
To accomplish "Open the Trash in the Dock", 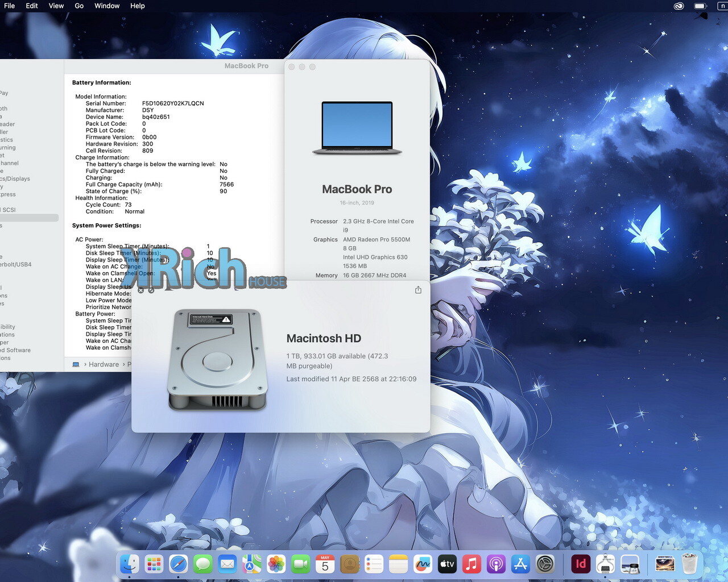I will click(x=689, y=564).
